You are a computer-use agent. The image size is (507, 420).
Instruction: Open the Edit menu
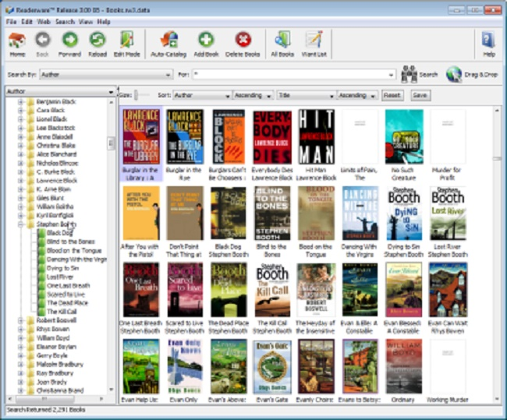click(x=27, y=22)
